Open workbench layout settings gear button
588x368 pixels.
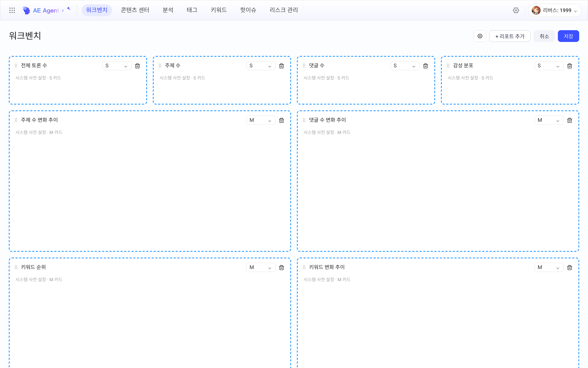pyautogui.click(x=480, y=36)
